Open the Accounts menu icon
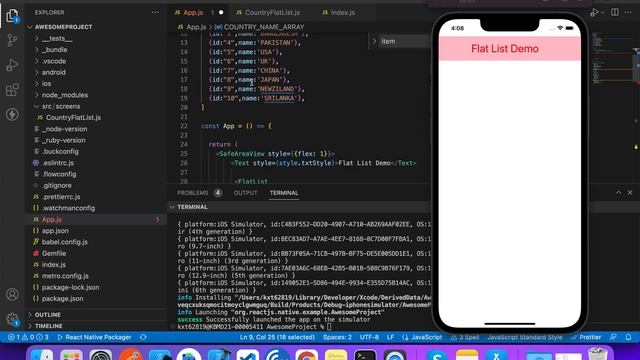The image size is (640, 360). (12, 294)
